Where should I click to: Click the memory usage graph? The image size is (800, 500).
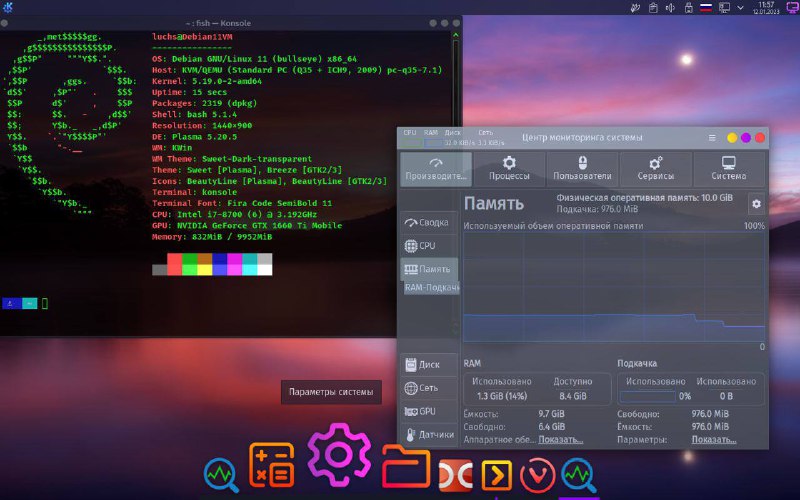(614, 287)
